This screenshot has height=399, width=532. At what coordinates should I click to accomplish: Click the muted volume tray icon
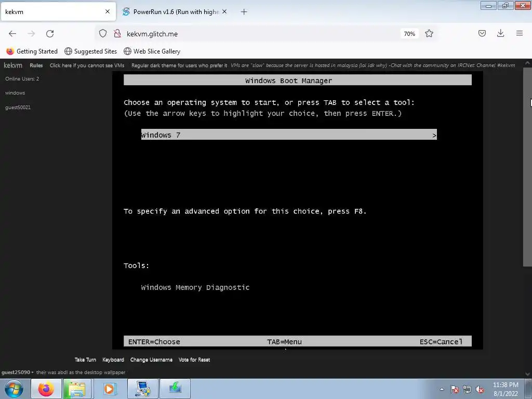click(x=480, y=389)
